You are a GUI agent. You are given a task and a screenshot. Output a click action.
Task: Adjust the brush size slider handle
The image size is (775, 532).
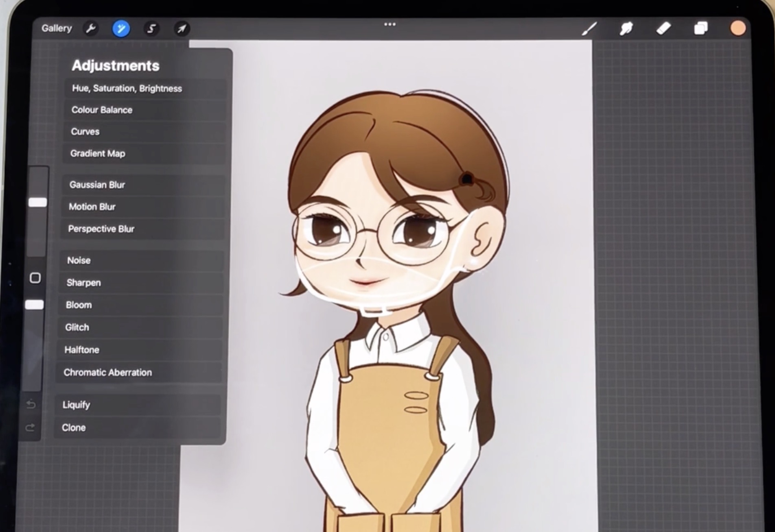coord(37,202)
